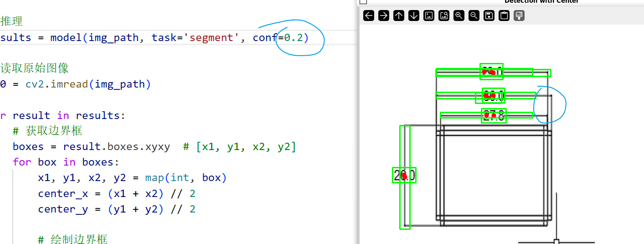Save the current detection image
This screenshot has height=244, width=644.
click(489, 16)
